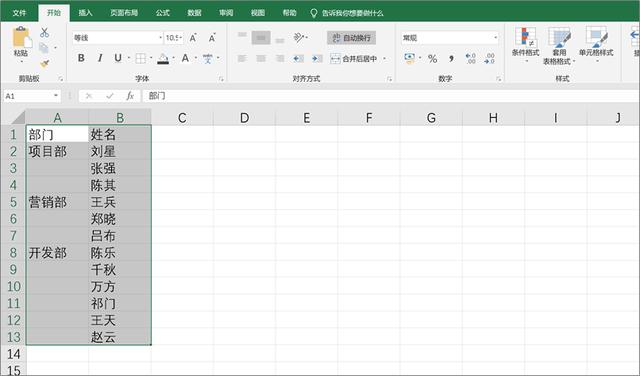Open 单元格样式 cell styles
640x376 pixels.
point(596,45)
